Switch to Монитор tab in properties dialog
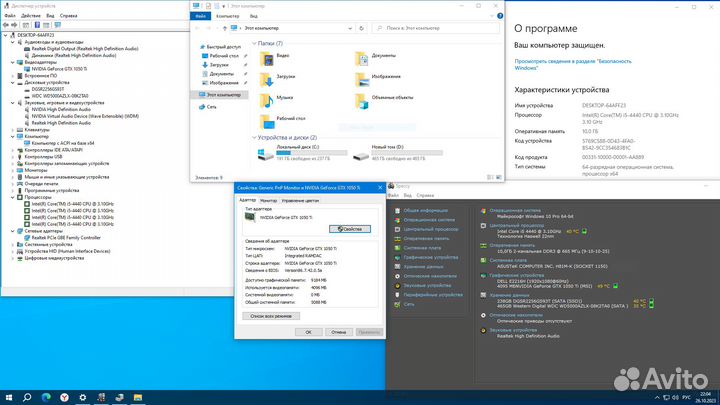The height and width of the screenshot is (405, 720). 268,201
